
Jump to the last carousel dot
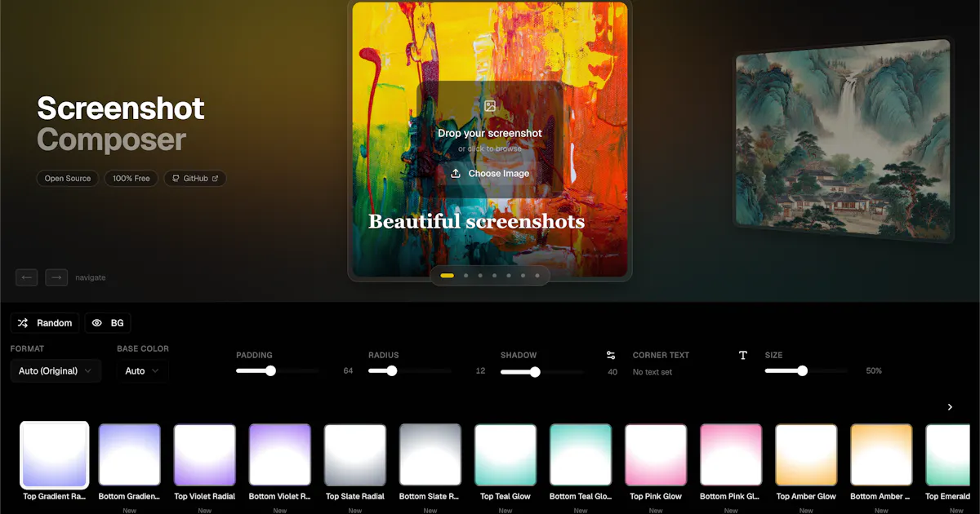point(537,276)
